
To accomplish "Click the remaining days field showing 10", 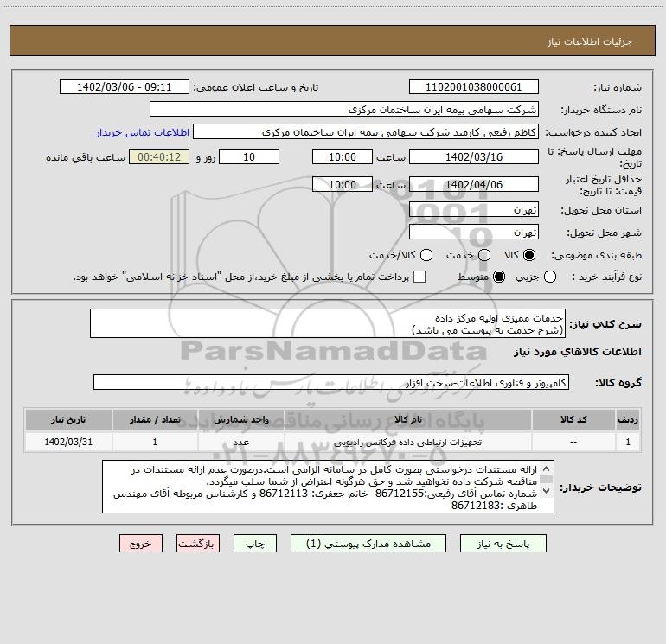I will 249,156.
